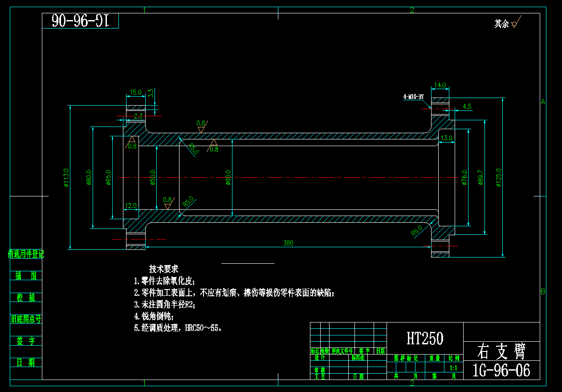This screenshot has height=392, width=562.
Task: Click the small dimension "2.3"
Action: pos(138,116)
